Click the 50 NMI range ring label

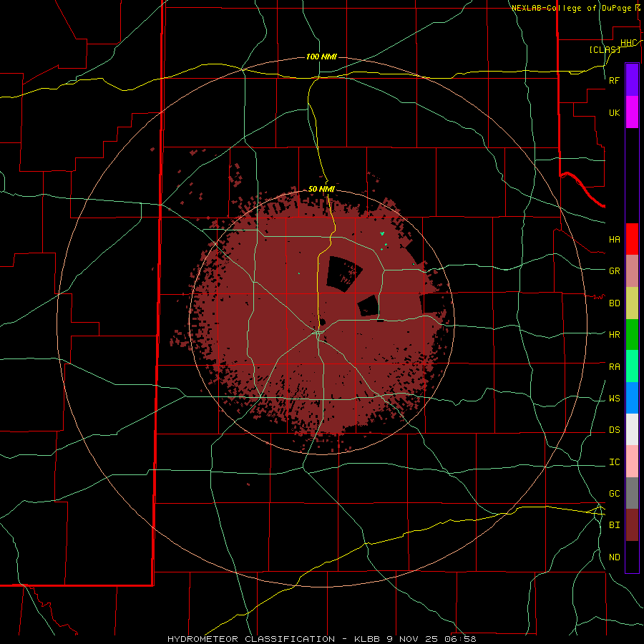coord(321,189)
